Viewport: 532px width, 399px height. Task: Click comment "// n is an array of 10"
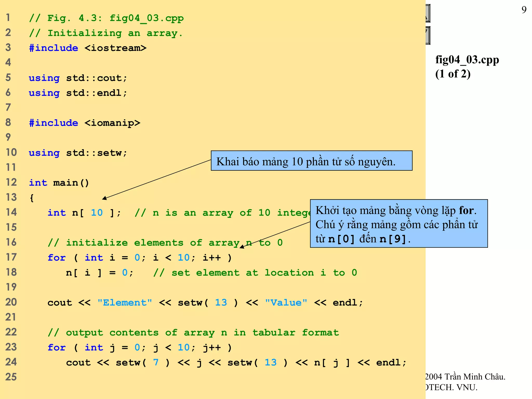[203, 213]
